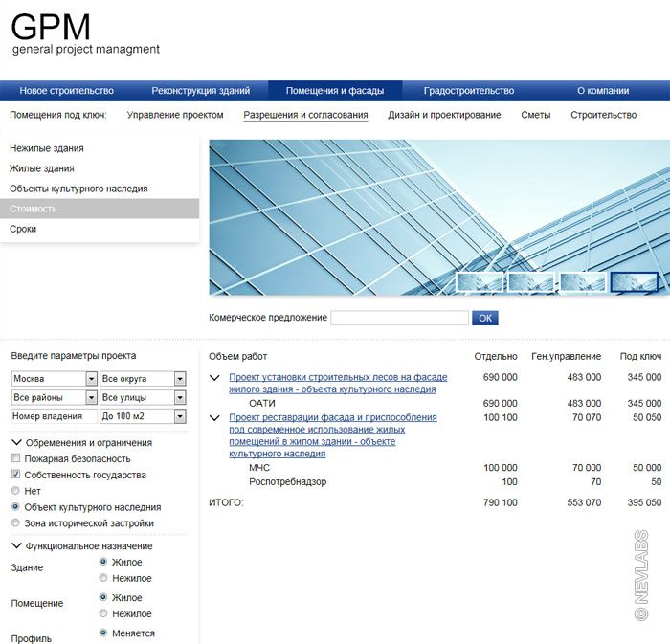The image size is (670, 644).
Task: Select the Зона исторической застройки radio button
Action: tap(15, 523)
